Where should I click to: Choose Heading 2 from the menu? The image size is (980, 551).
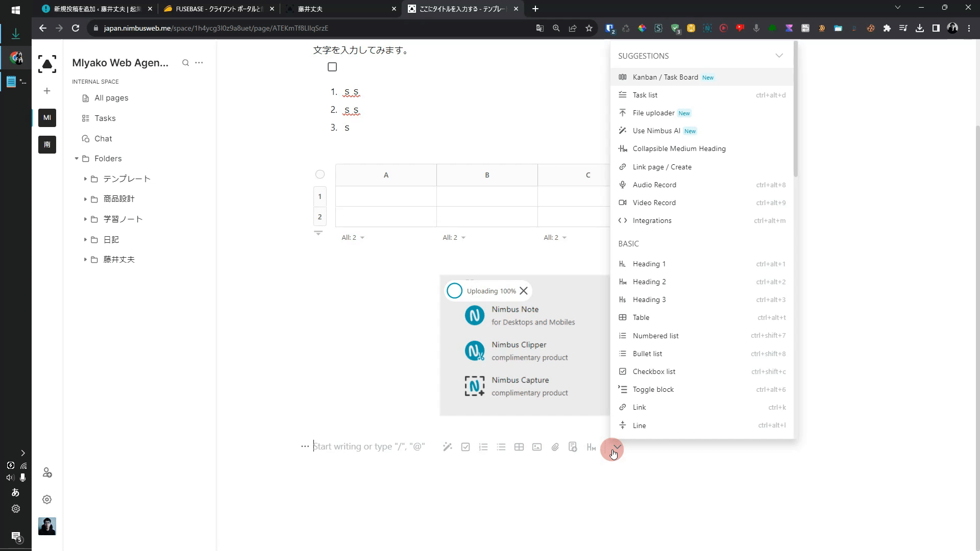[649, 282]
